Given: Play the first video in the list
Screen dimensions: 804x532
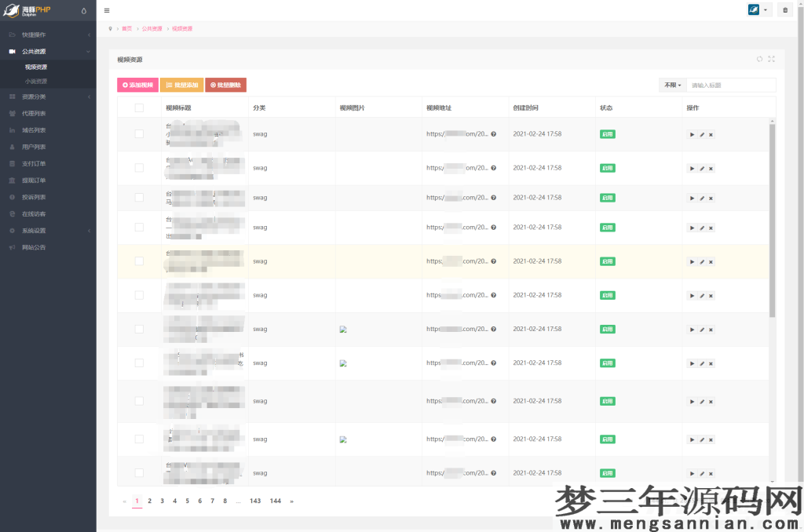Looking at the screenshot, I should (x=692, y=134).
